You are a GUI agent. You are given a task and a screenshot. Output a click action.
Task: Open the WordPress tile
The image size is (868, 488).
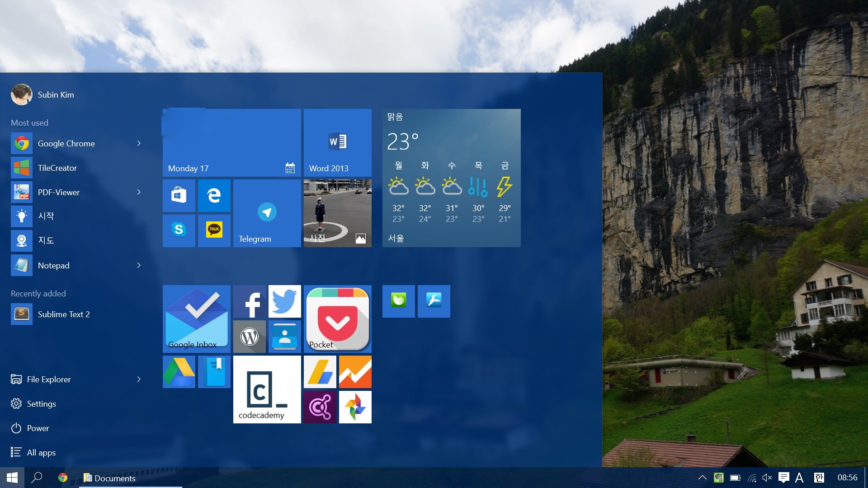(x=250, y=337)
